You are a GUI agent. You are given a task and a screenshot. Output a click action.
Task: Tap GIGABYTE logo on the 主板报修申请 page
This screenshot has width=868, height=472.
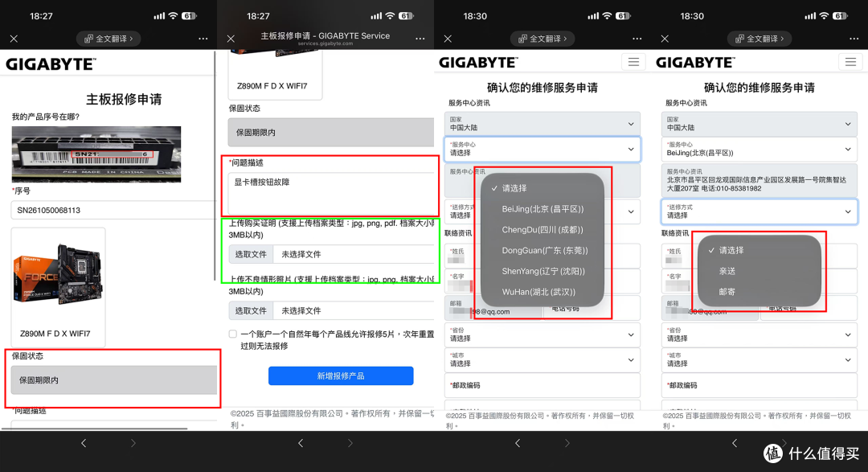(x=51, y=64)
